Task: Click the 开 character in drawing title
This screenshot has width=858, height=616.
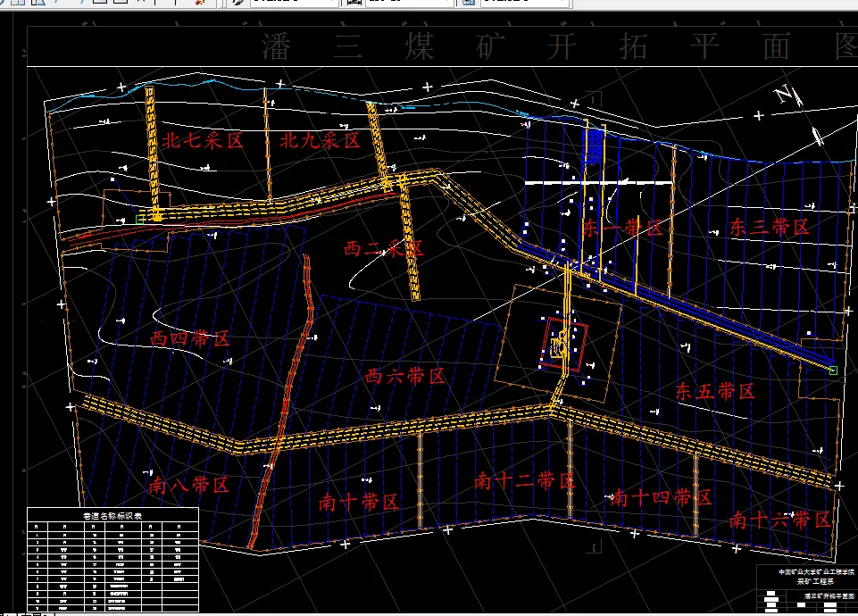Action: point(562,46)
